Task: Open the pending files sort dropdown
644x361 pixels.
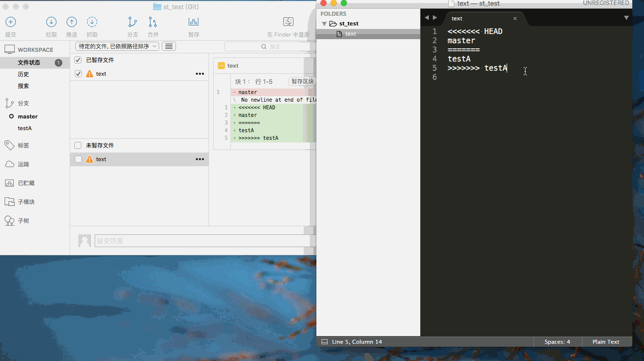Action: (x=117, y=46)
